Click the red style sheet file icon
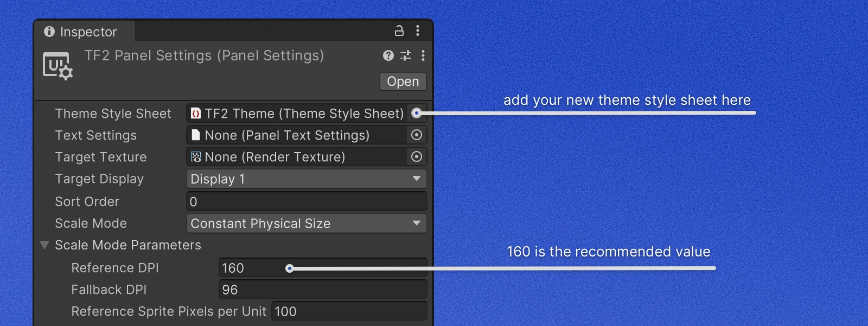Image resolution: width=868 pixels, height=326 pixels. [196, 114]
